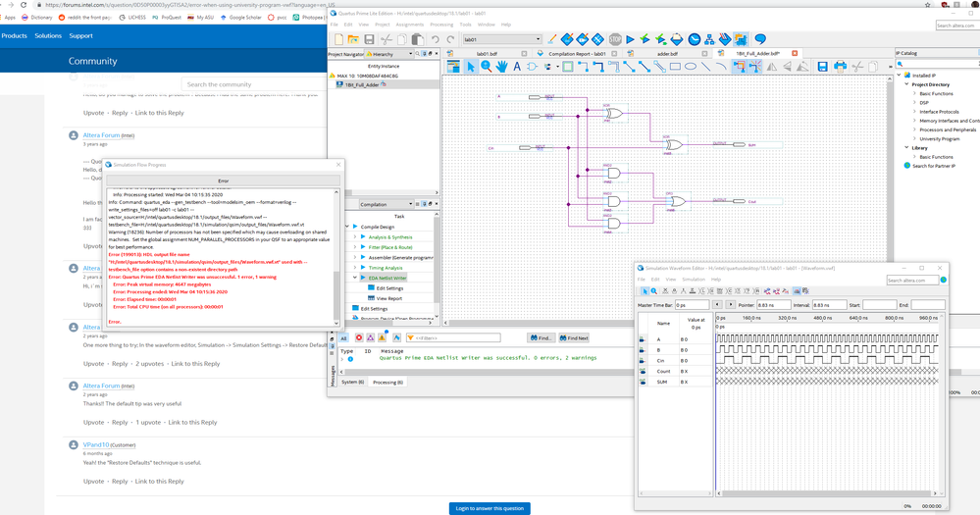Toggle the error messages filter icon

point(359,337)
